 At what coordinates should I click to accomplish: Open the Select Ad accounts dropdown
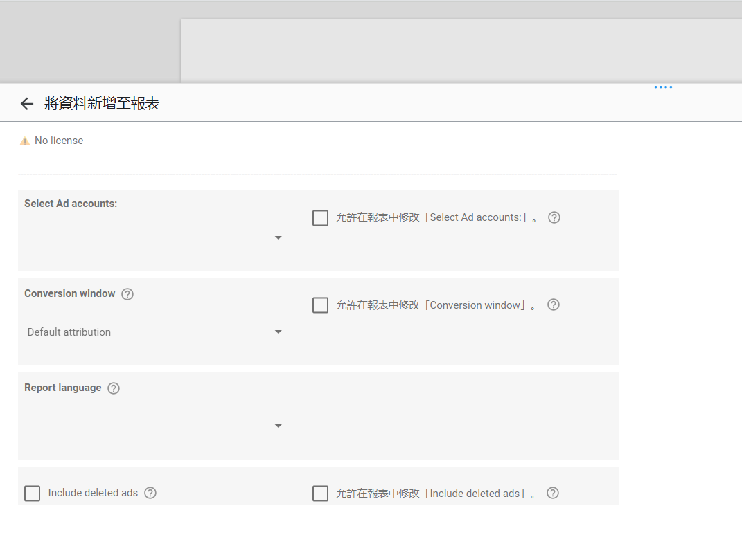click(x=157, y=238)
